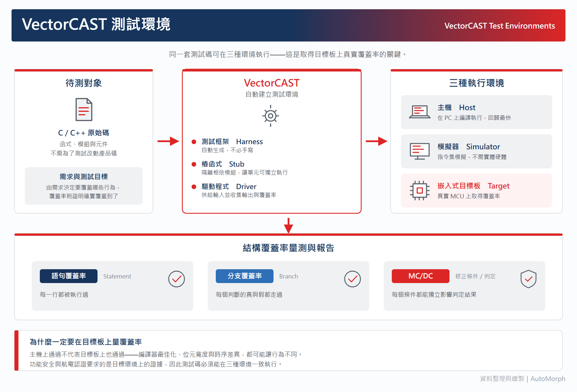
Task: Click 每個條件都能獨立影響判定結果 description
Action: pos(434,295)
